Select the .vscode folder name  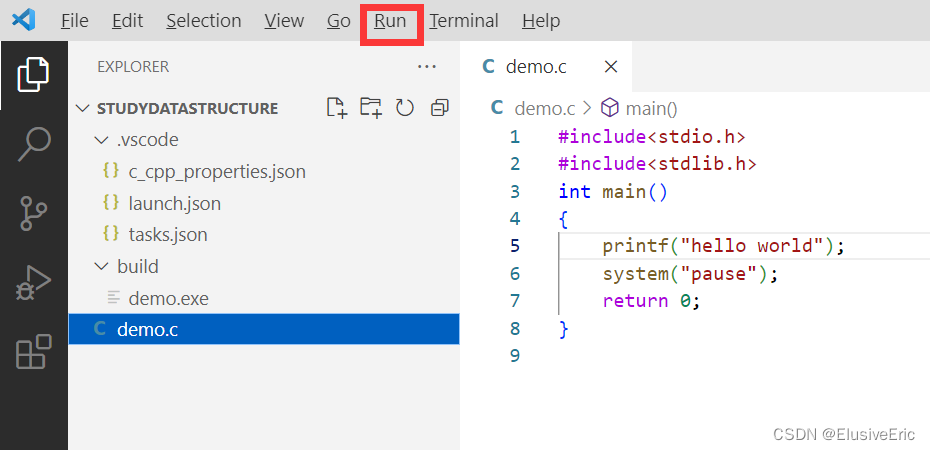click(148, 140)
